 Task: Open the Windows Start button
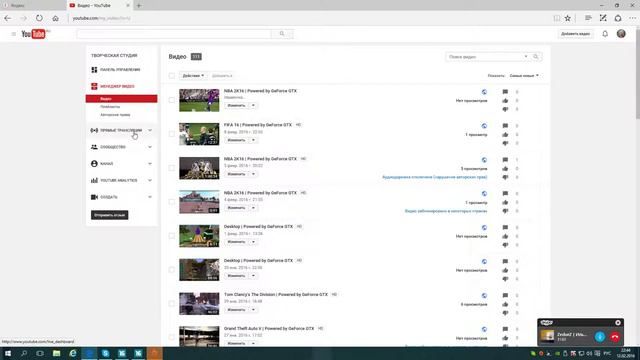(x=8, y=353)
